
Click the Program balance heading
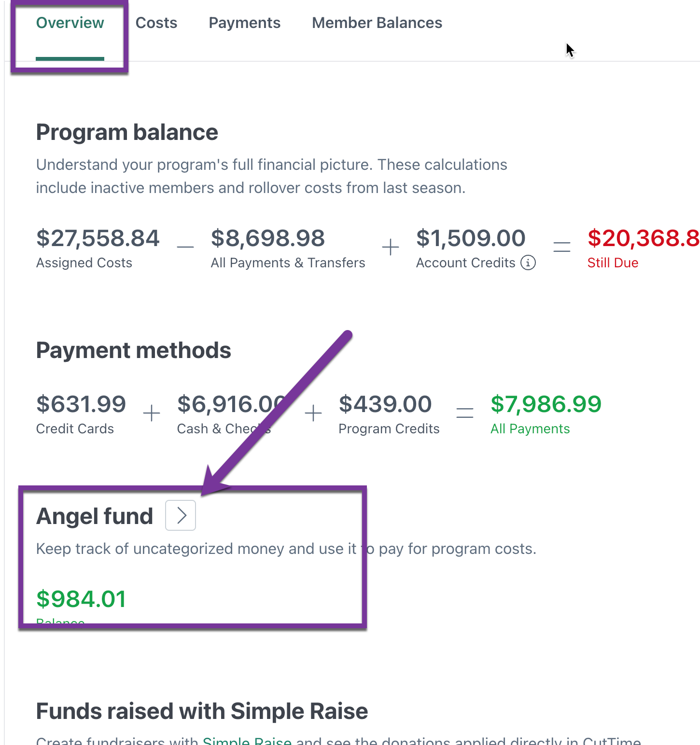click(x=127, y=133)
